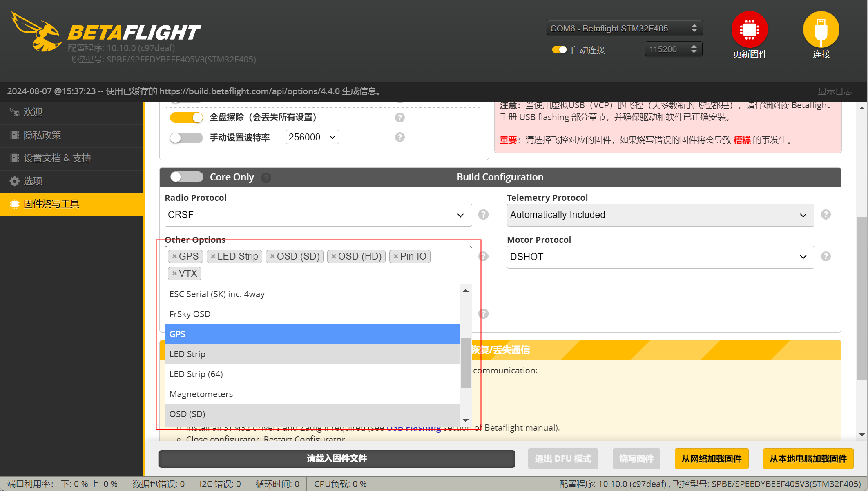The image size is (868, 491).
Task: Remove the GPS tag from Other Options
Action: [x=174, y=256]
